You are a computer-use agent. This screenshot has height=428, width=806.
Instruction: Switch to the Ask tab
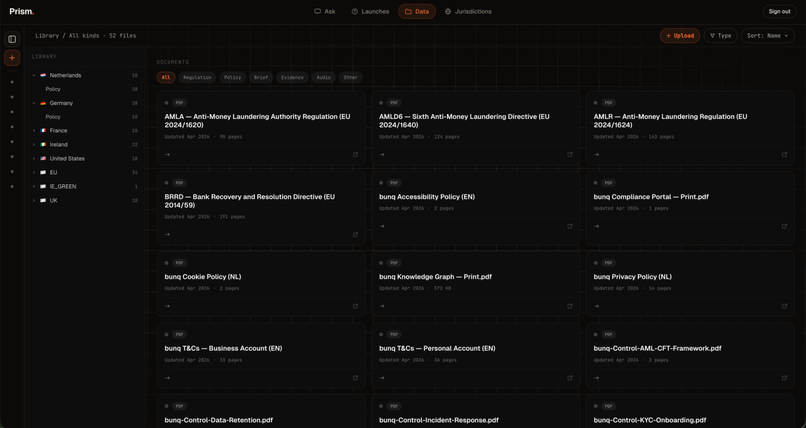point(325,11)
